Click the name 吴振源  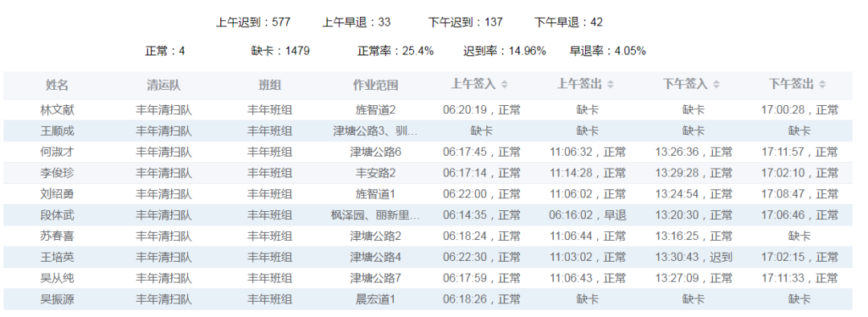(x=57, y=299)
